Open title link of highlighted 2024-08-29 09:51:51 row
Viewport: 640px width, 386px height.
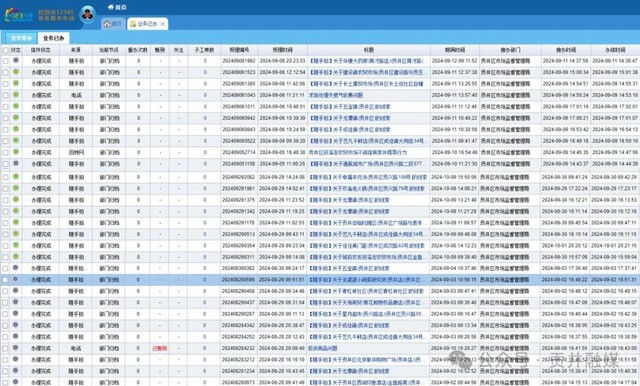367,280
